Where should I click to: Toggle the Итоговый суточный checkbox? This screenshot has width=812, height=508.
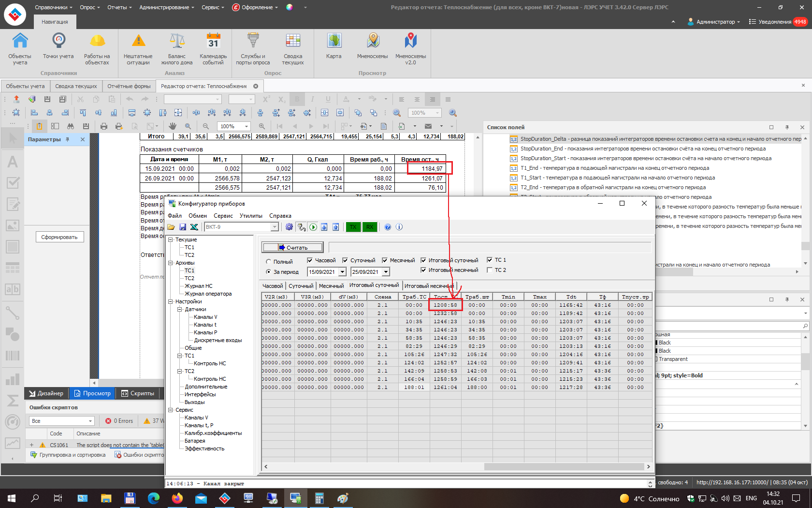pos(423,260)
